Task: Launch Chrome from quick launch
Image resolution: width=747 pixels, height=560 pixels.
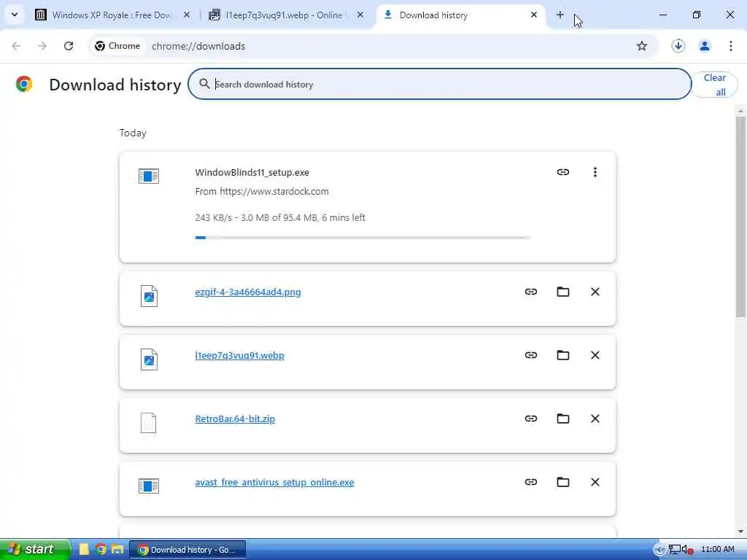Action: coord(101,549)
